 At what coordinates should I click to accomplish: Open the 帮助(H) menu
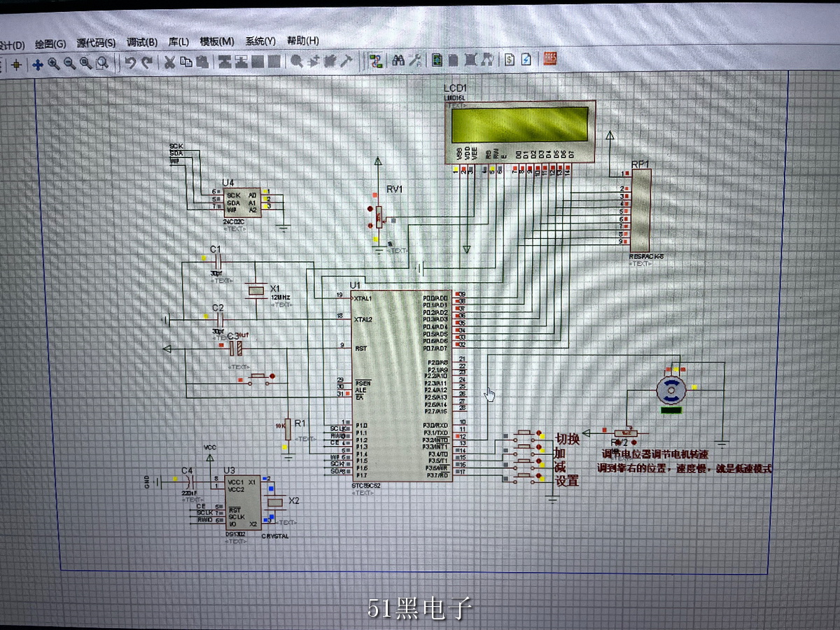pyautogui.click(x=303, y=41)
